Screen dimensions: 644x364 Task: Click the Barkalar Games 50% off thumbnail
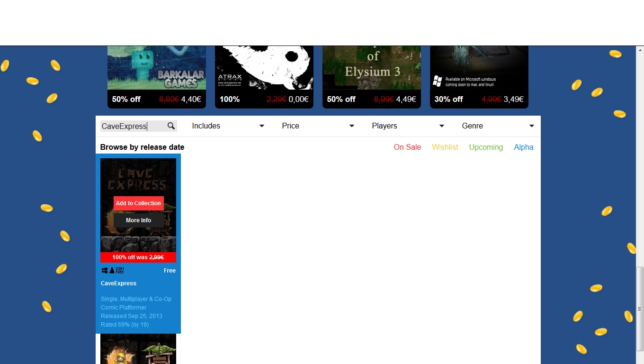pos(157,67)
